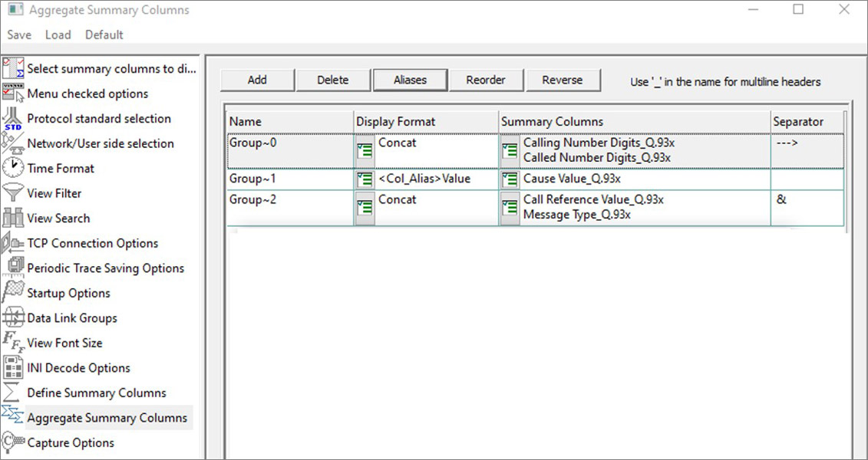Click the View Search binoculars icon
Image resolution: width=868 pixels, height=460 pixels.
13,218
